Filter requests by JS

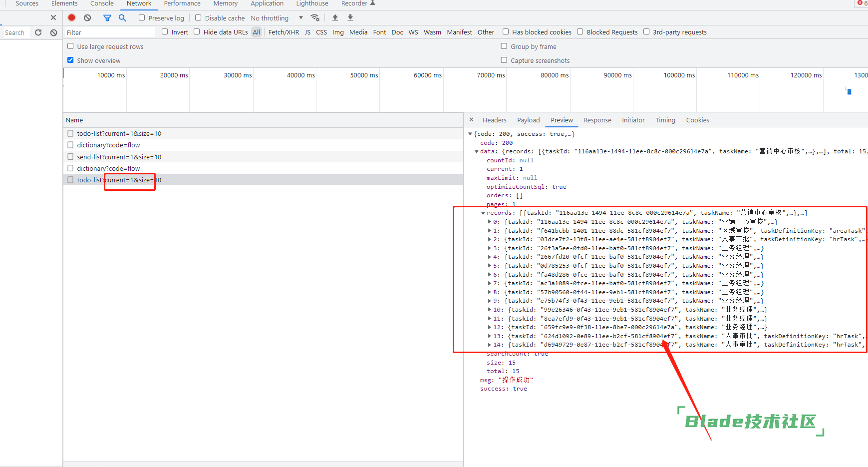click(307, 32)
